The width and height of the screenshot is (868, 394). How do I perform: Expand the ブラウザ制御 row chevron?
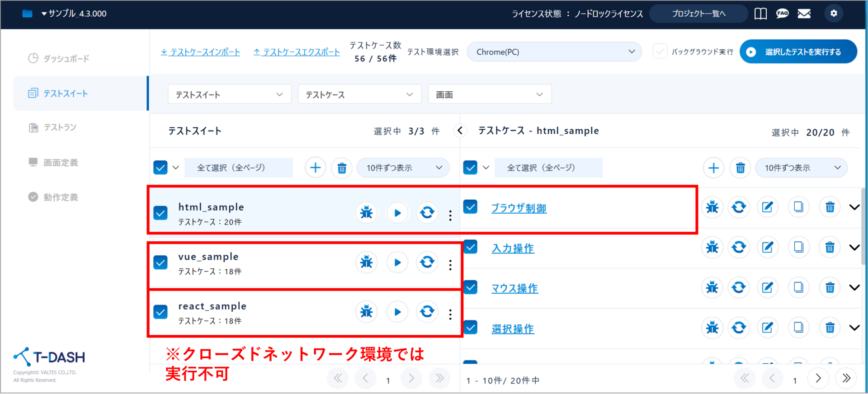pyautogui.click(x=854, y=207)
